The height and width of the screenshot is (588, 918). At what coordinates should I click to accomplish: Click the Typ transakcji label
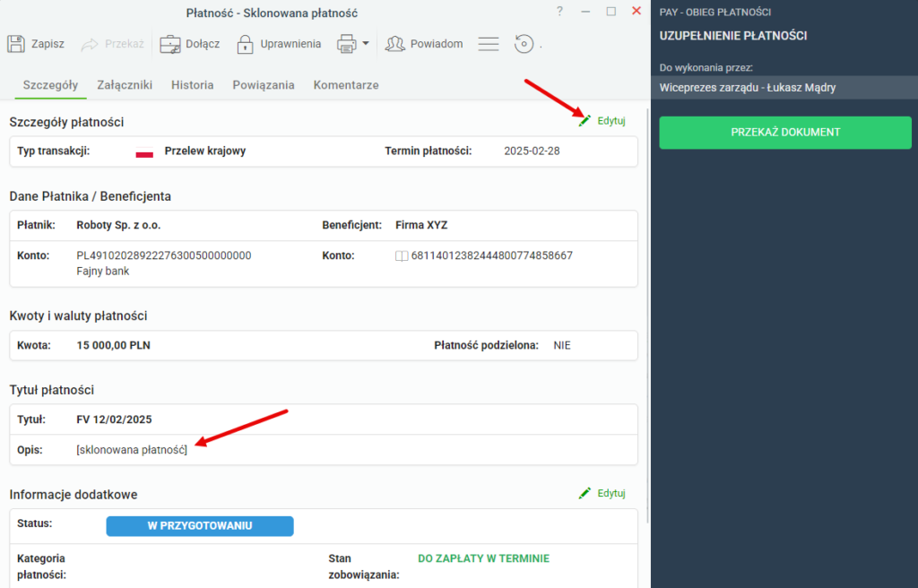53,151
